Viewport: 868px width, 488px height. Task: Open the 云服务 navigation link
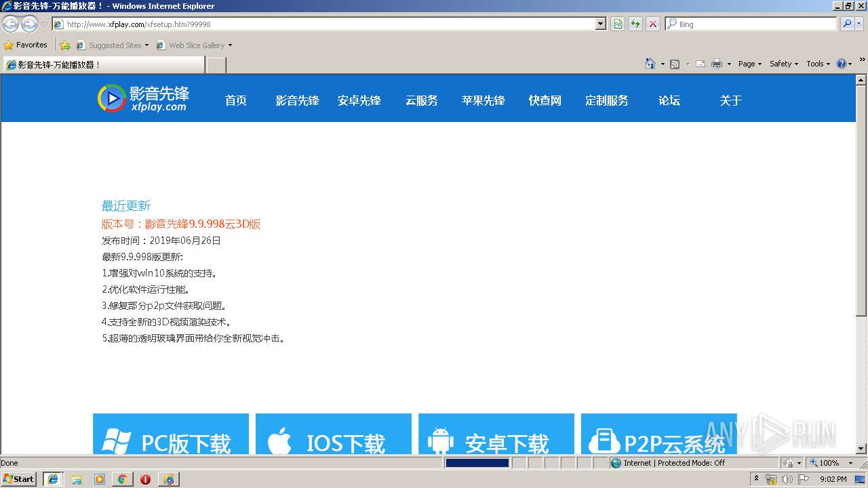coord(422,100)
